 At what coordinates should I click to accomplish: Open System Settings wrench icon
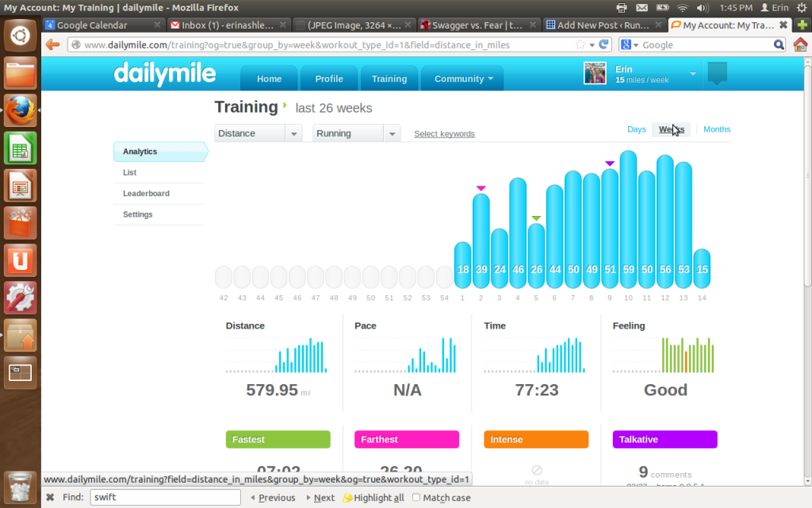(x=20, y=298)
